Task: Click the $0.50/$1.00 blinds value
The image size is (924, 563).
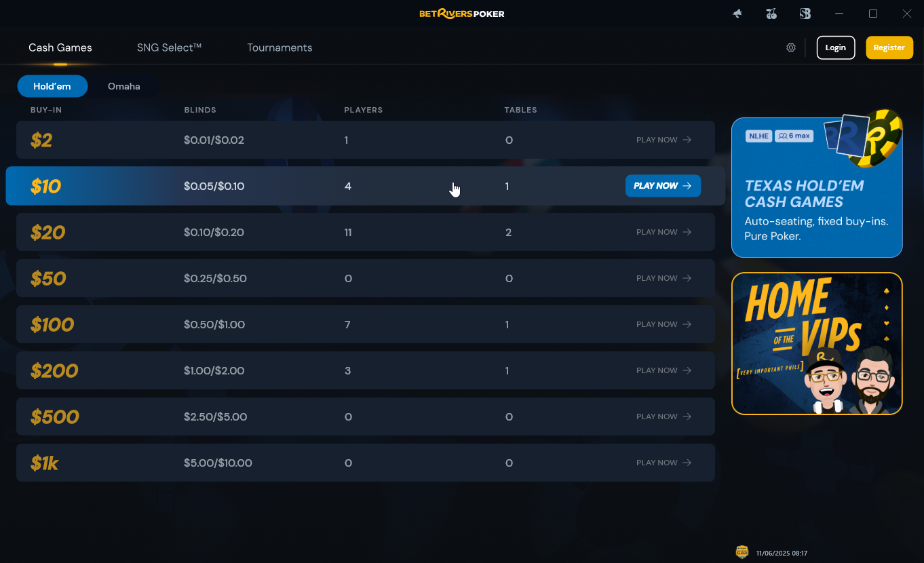Action: (214, 325)
